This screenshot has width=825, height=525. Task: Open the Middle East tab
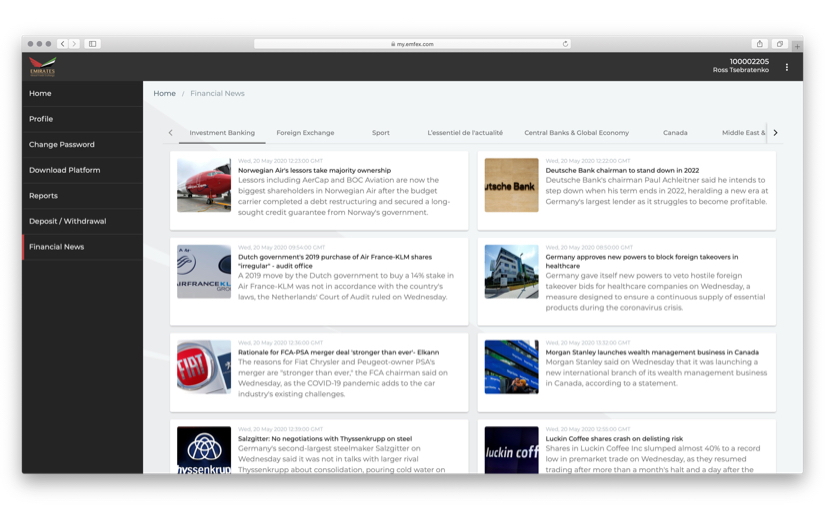coord(743,133)
